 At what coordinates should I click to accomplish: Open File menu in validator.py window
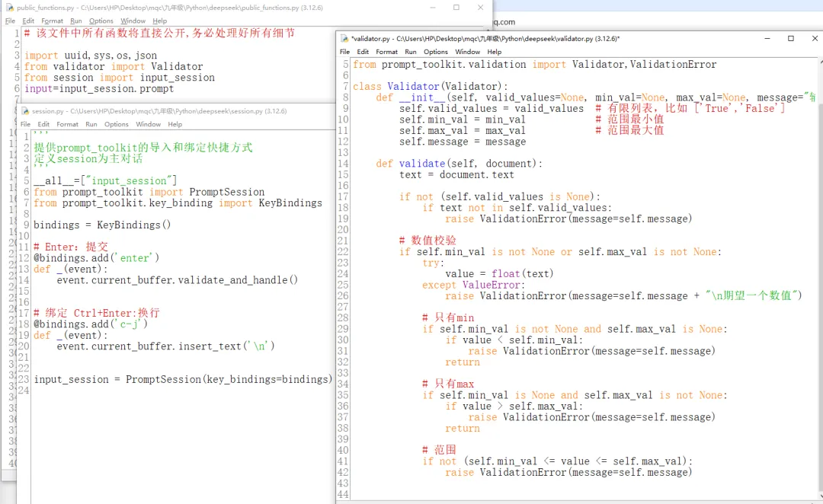345,52
